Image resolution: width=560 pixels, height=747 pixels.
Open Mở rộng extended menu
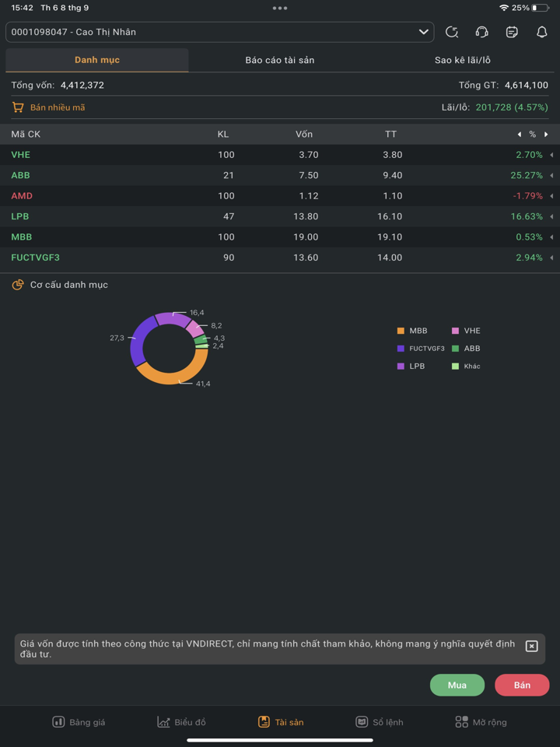coord(481,722)
